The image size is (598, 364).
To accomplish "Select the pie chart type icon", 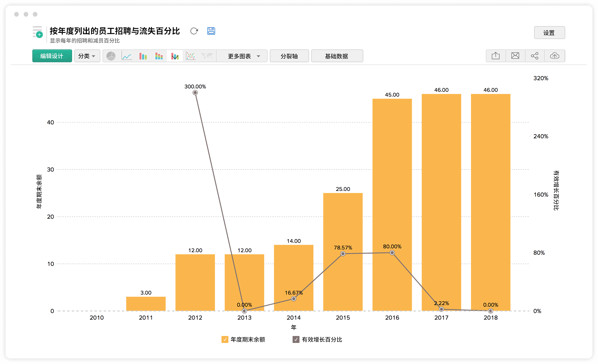I will click(111, 56).
